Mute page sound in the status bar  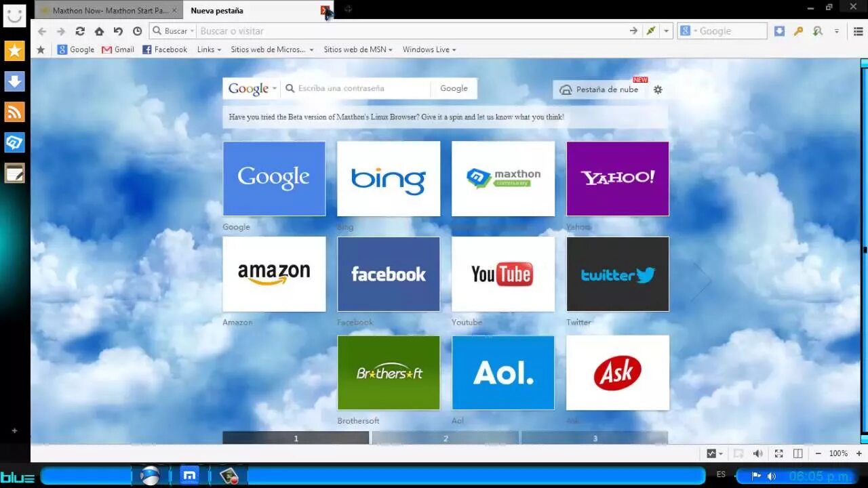(x=758, y=453)
